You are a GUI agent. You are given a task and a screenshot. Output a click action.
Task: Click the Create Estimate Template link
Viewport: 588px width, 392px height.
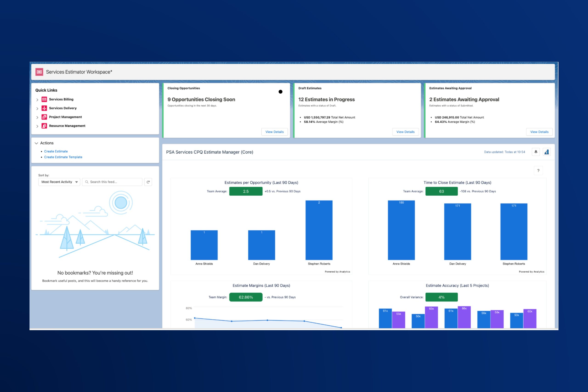click(63, 157)
